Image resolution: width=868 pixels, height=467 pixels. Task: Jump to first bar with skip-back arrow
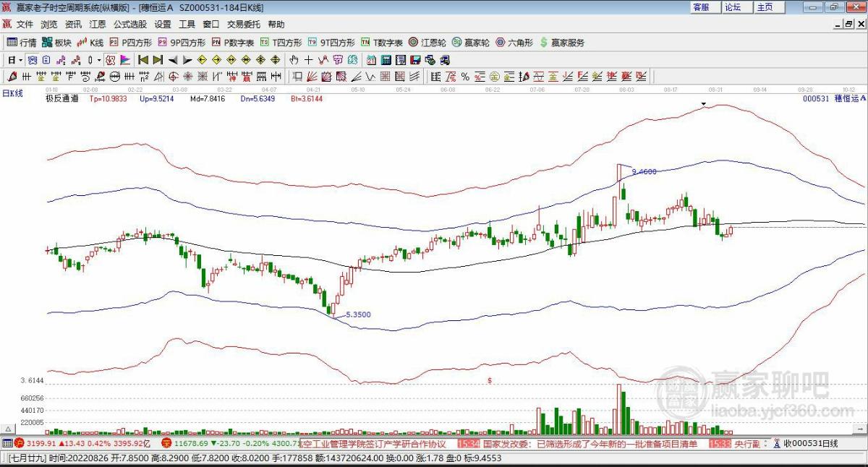pos(143,60)
